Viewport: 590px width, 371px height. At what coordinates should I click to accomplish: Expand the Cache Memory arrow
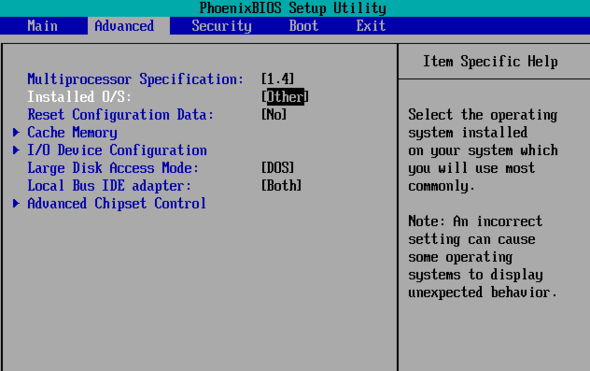tap(16, 132)
